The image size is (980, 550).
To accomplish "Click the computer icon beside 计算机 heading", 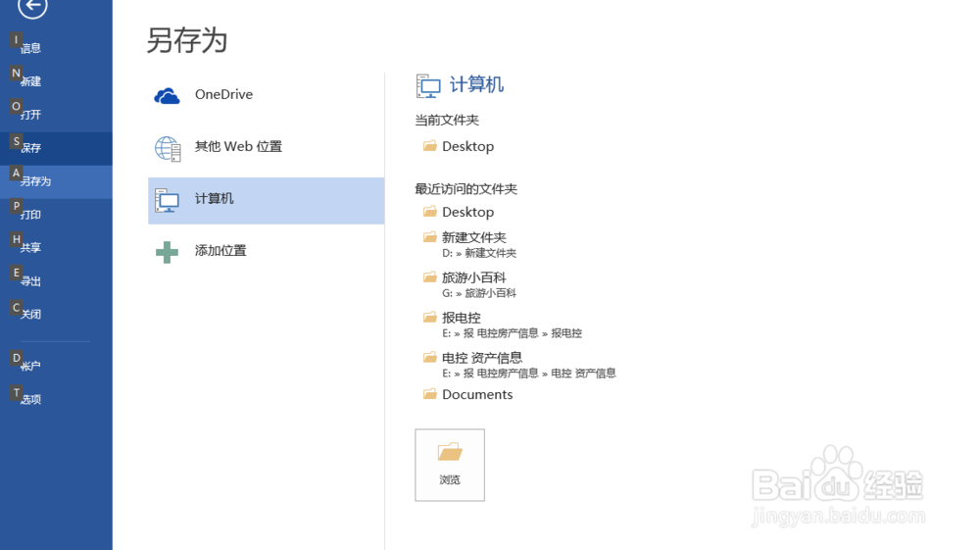I will tap(428, 85).
